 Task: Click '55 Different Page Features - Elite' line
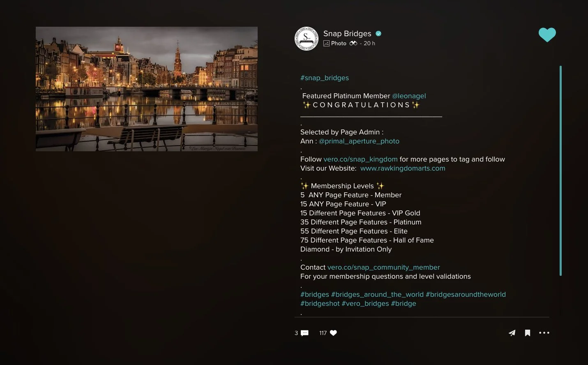(354, 231)
